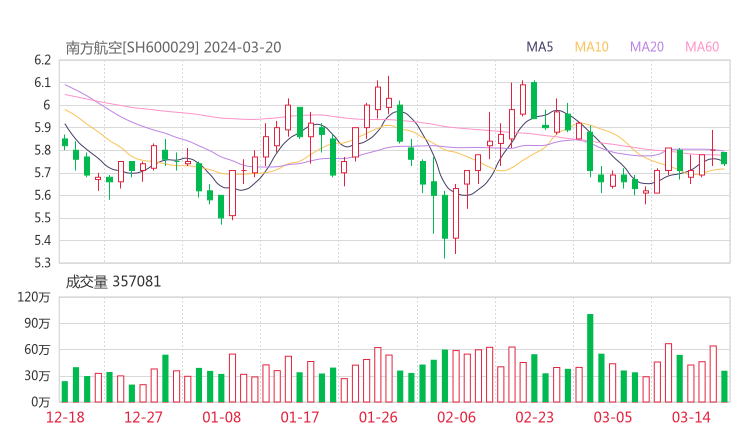Viewport: 740px width, 440px height.
Task: Click the stock title 南方航空[SH600029] 2024-03-20
Action: tap(173, 48)
